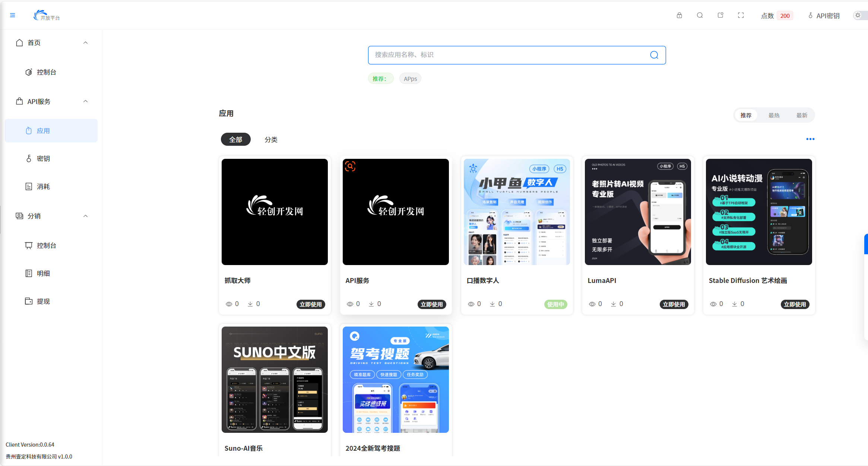This screenshot has width=868, height=466.
Task: Open the 口播数字人 app thumbnail
Action: (517, 212)
